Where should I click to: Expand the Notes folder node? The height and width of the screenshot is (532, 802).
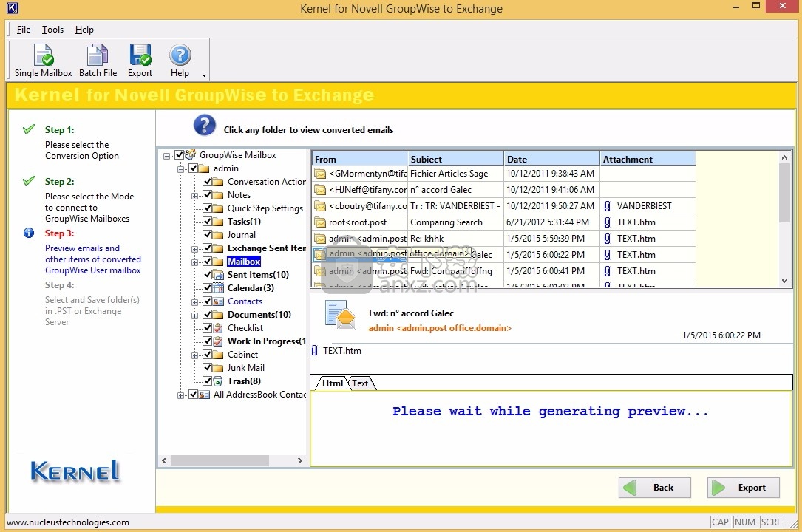click(x=194, y=195)
